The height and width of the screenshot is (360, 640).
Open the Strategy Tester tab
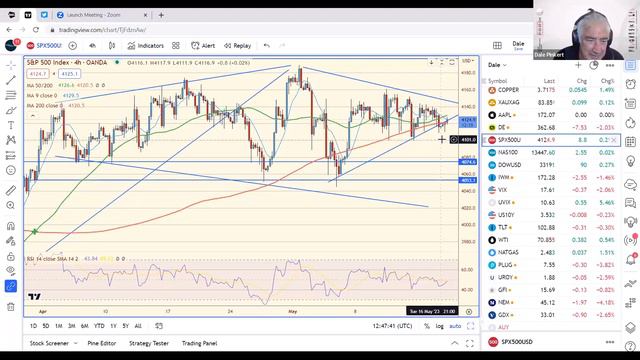[x=149, y=343]
